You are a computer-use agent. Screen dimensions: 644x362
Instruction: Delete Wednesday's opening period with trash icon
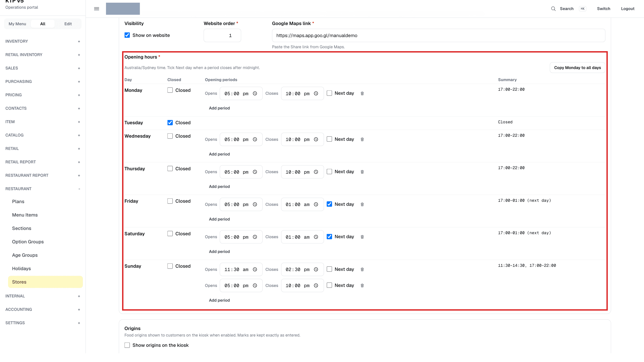(x=362, y=139)
